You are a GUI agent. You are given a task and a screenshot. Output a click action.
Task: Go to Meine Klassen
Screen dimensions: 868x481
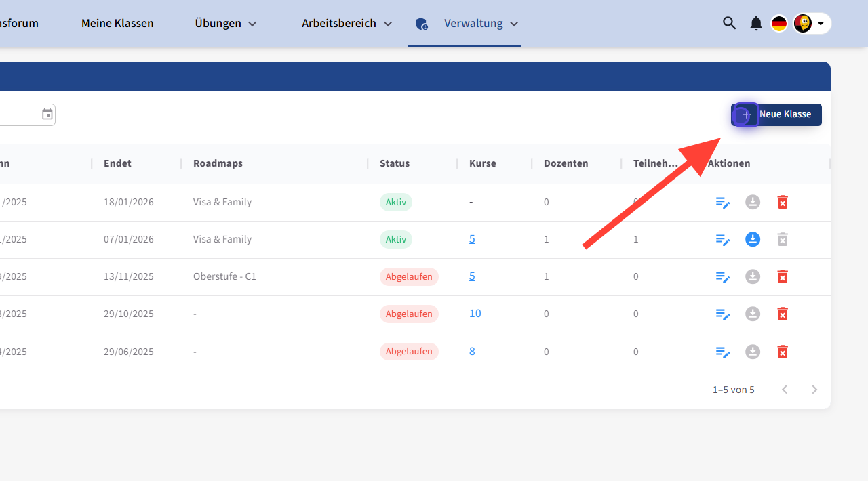[x=117, y=24]
